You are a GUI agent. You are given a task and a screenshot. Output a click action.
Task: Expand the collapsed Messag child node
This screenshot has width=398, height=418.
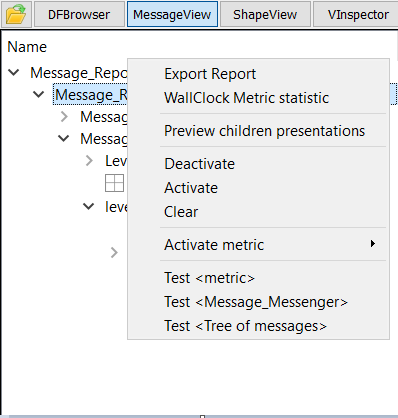(64, 117)
